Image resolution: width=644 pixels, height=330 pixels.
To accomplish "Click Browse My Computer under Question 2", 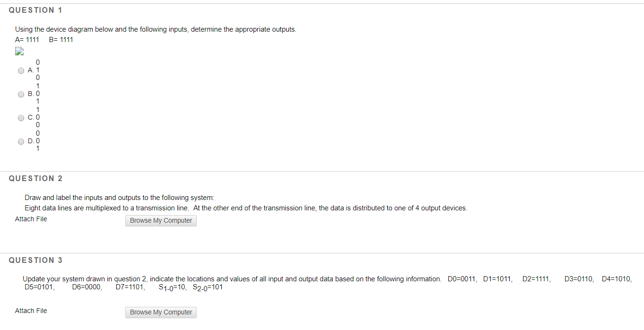I will [161, 220].
